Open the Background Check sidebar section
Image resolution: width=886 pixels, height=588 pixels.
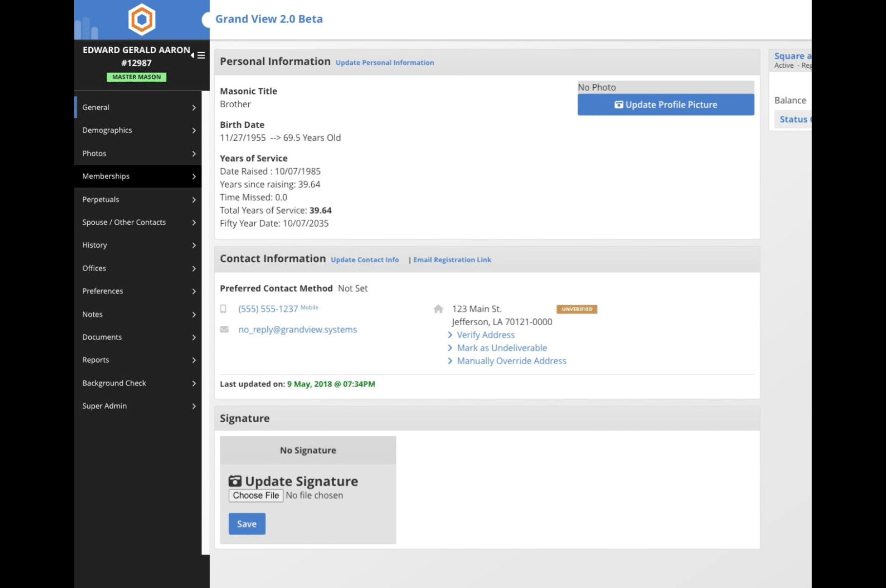click(138, 383)
